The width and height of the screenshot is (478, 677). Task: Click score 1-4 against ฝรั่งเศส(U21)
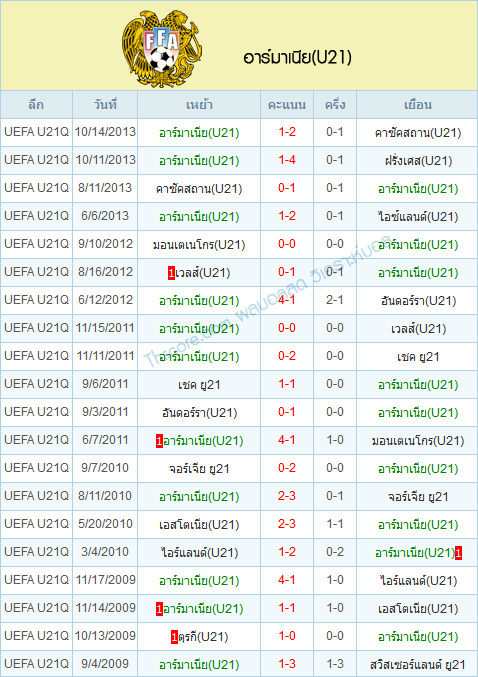point(287,160)
